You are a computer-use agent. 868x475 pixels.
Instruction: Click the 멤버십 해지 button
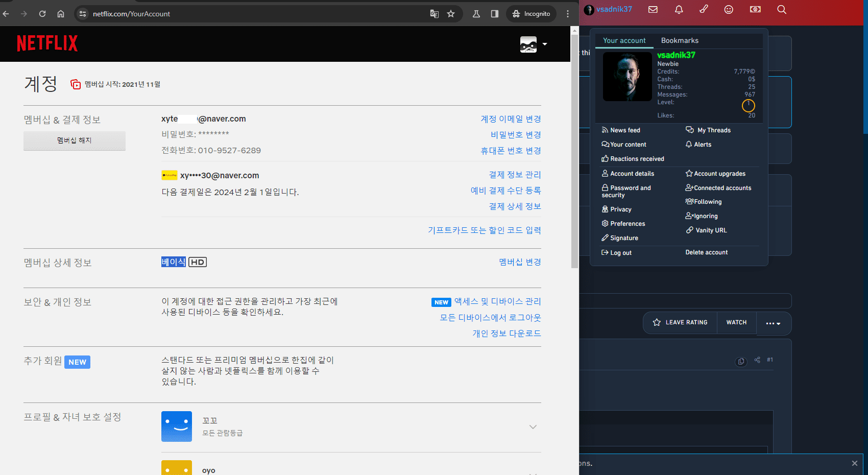pyautogui.click(x=75, y=140)
